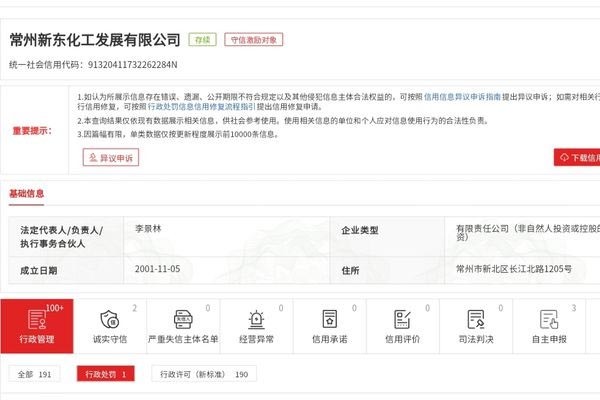Click the 守信激励对象 badge

tap(254, 40)
